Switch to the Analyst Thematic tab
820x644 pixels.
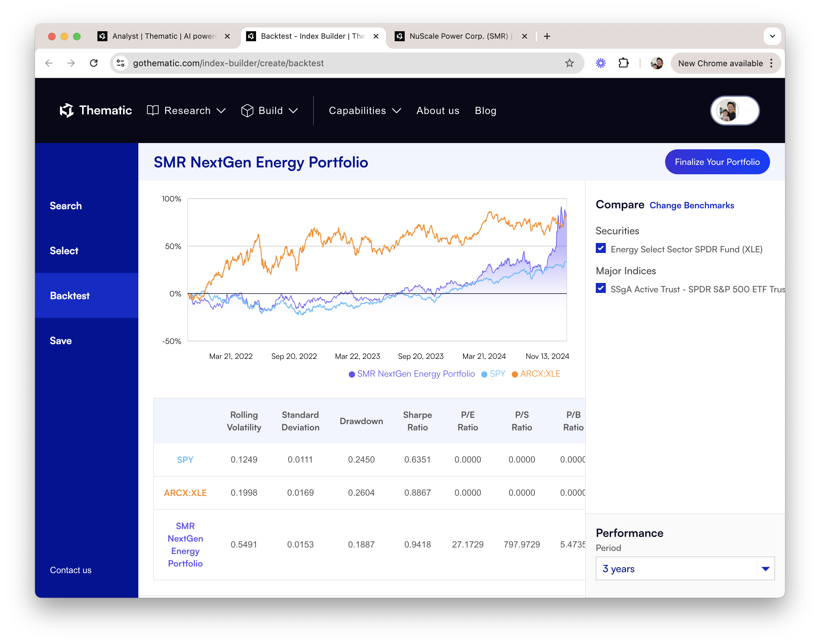coord(164,36)
